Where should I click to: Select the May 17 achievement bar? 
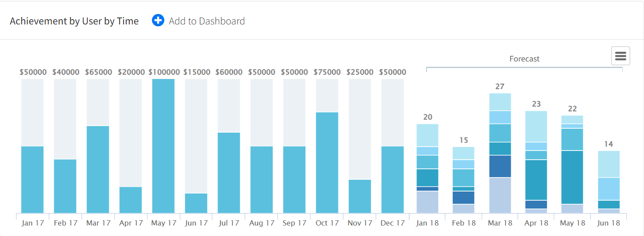(163, 146)
